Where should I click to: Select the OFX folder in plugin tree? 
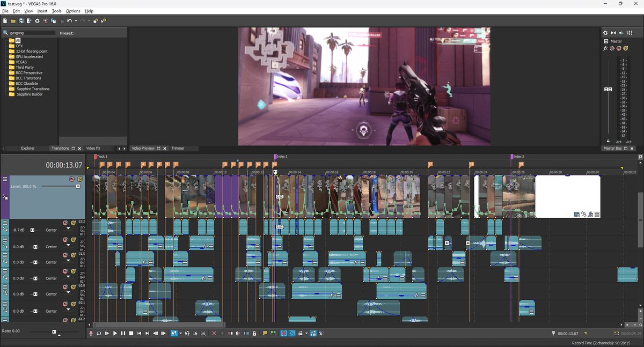(x=19, y=46)
